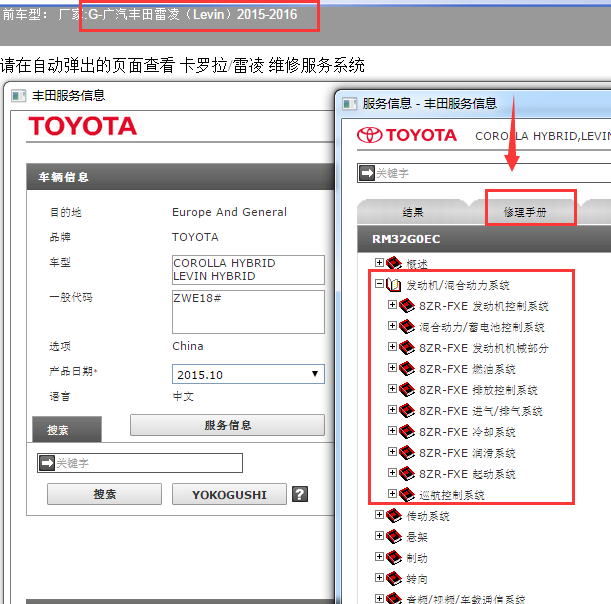This screenshot has height=604, width=611.
Task: Click the book icon beside 8ZR-FXE 冷却系统
Action: click(x=407, y=432)
